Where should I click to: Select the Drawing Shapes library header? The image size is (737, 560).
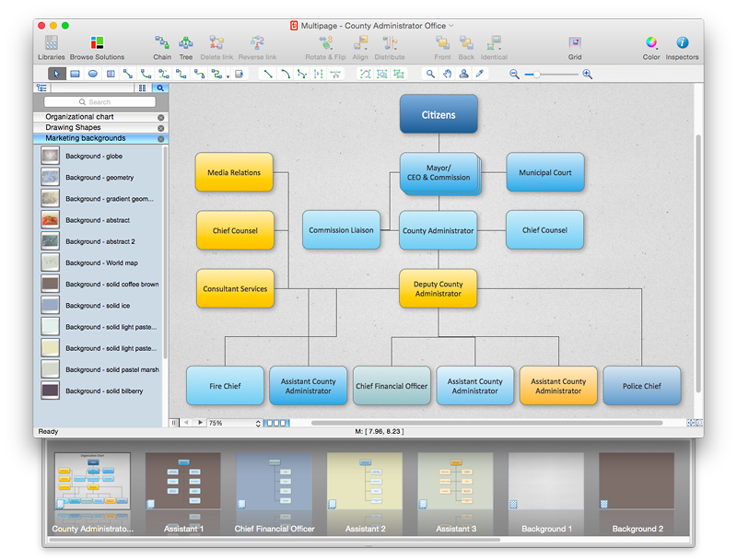coord(100,128)
